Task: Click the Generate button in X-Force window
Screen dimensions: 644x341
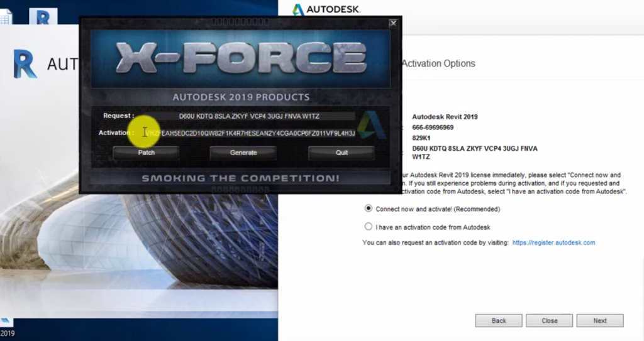Action: 243,153
